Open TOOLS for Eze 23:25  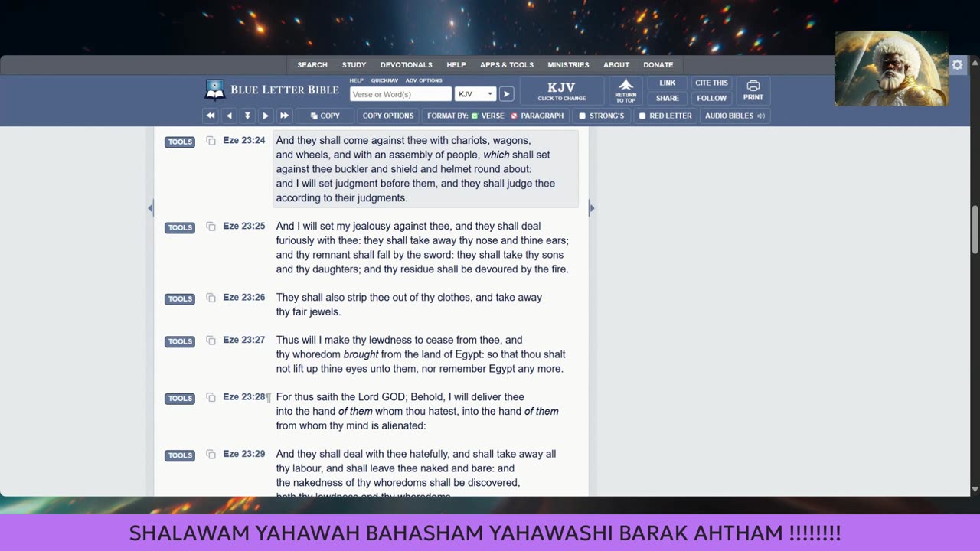[180, 227]
